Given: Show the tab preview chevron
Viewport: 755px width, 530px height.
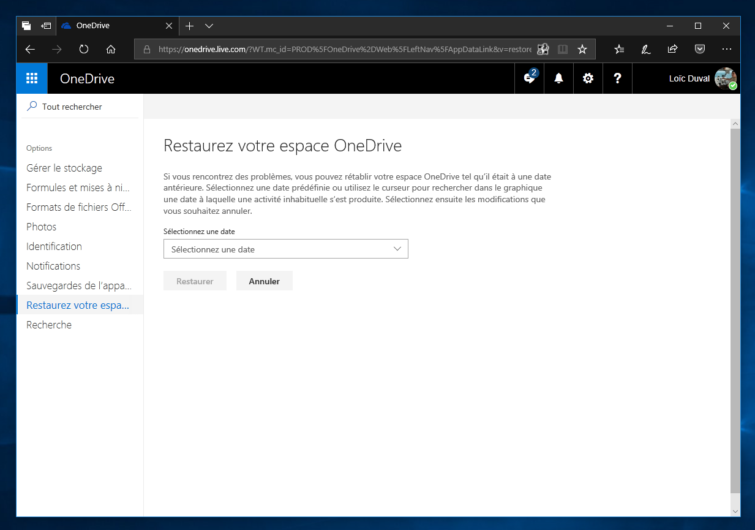Looking at the screenshot, I should tap(209, 26).
